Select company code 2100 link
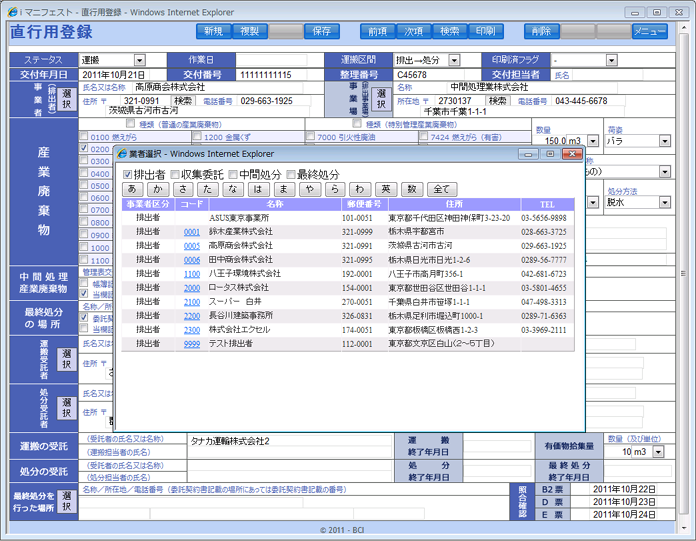 (x=192, y=302)
